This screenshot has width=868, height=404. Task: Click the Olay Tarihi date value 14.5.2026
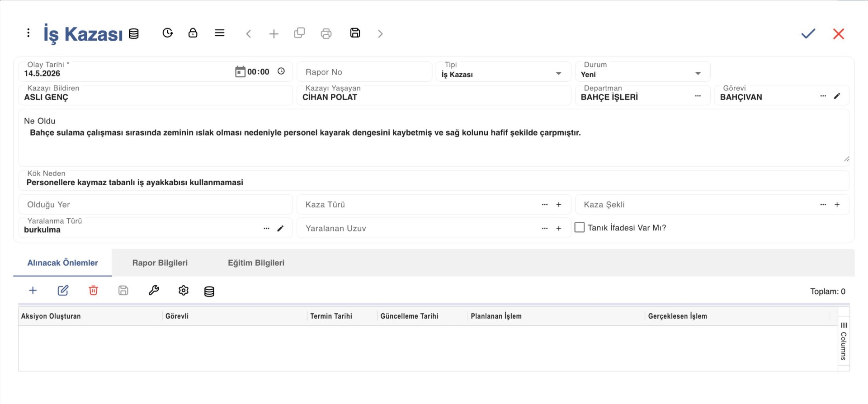(42, 73)
